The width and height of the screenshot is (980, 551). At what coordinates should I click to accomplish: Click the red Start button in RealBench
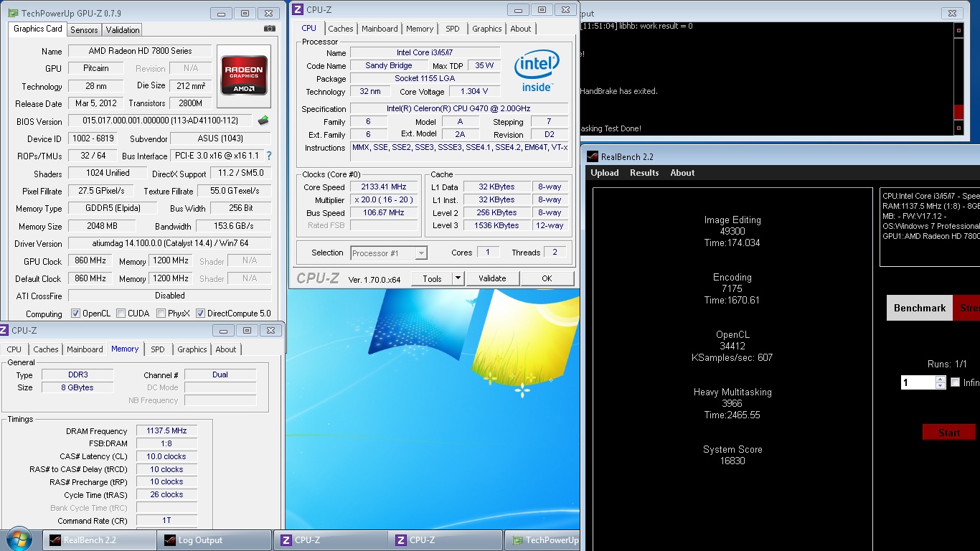pos(949,432)
